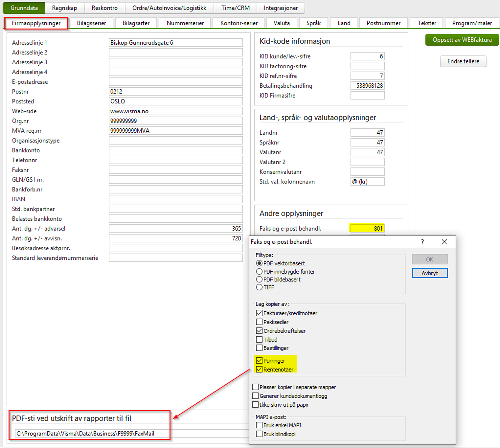Enable Ikke skriv ut på papir
This screenshot has width=500, height=448.
coord(255,405)
